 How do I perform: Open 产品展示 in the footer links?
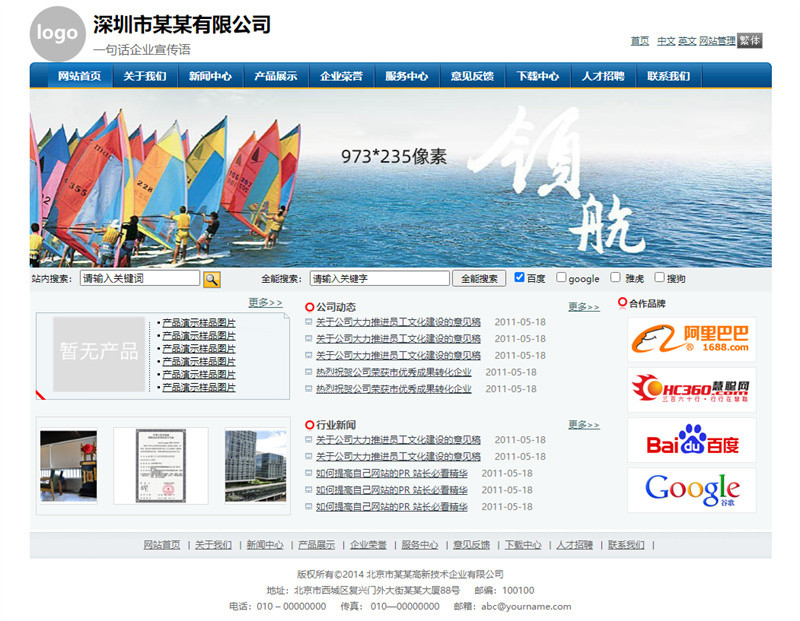point(316,545)
